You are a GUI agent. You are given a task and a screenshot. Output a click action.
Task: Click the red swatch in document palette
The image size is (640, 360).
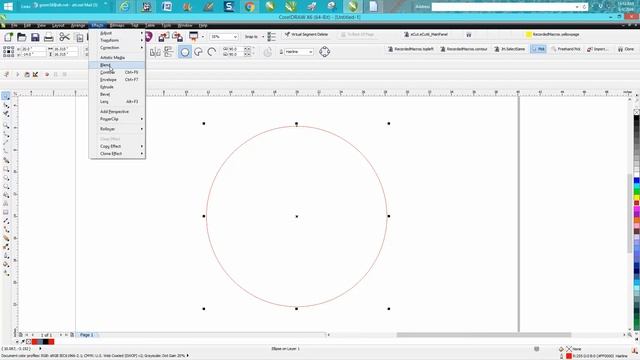click(x=35, y=342)
